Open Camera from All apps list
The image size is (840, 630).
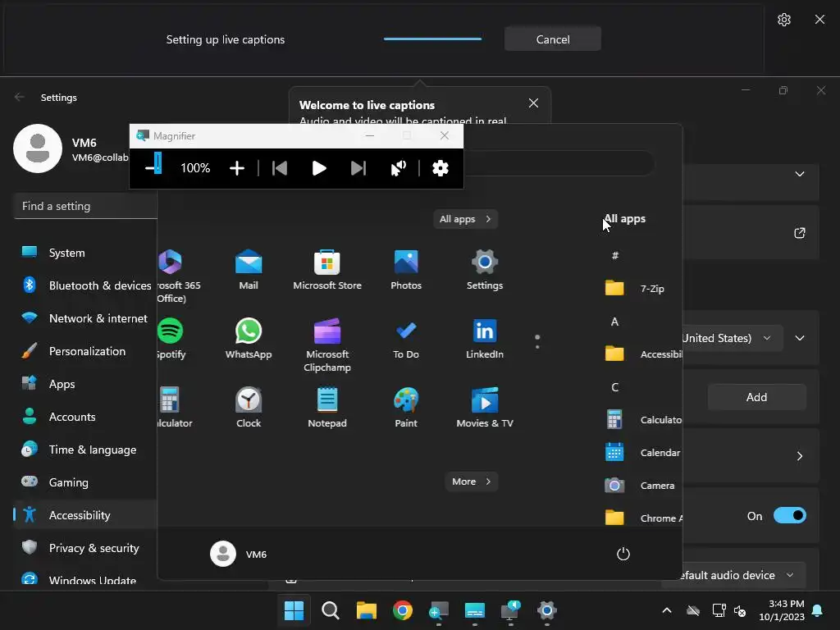(641, 486)
